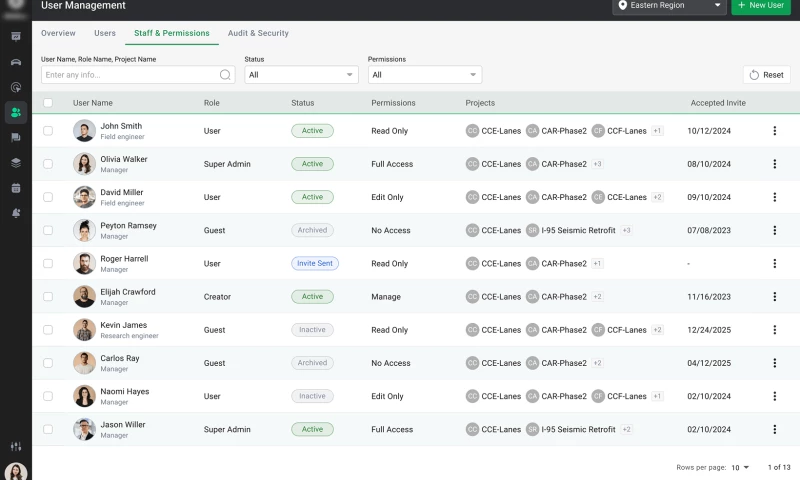Click the User Name column header

coord(93,103)
